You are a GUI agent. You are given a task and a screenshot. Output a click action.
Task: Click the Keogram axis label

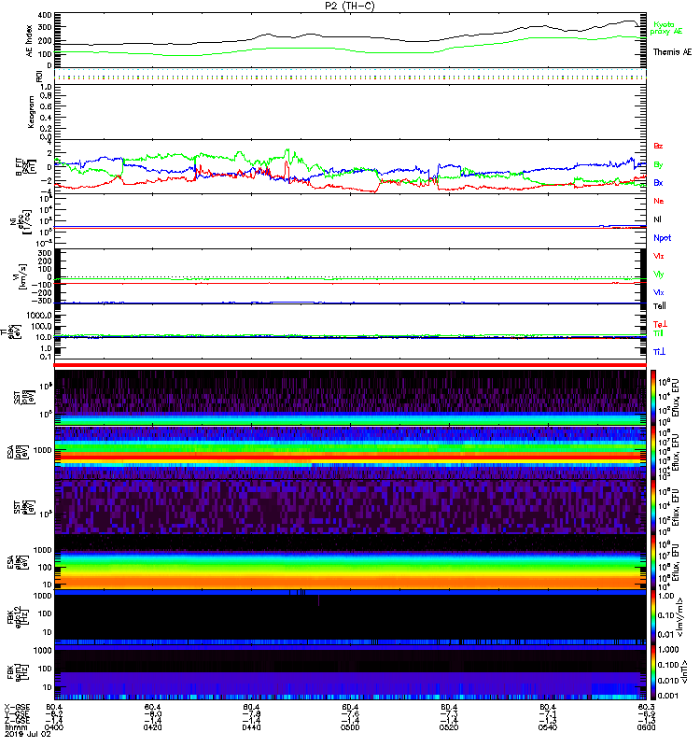tap(31, 111)
